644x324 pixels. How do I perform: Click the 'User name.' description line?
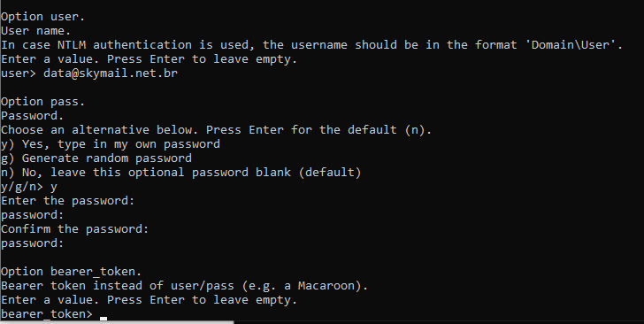tap(35, 31)
